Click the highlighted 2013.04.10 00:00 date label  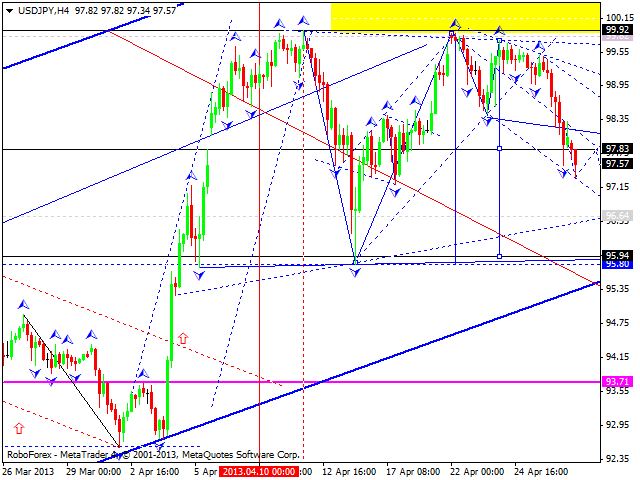point(259,470)
